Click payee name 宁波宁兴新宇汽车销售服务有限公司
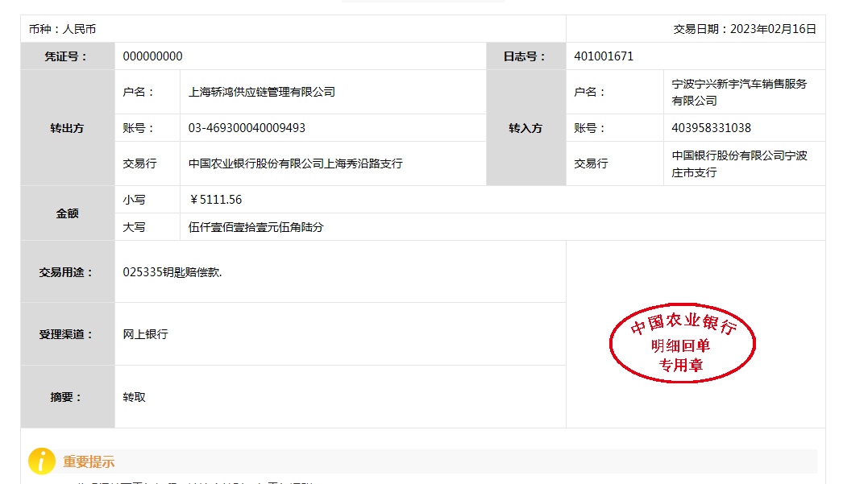This screenshot has width=868, height=484. coord(739,92)
